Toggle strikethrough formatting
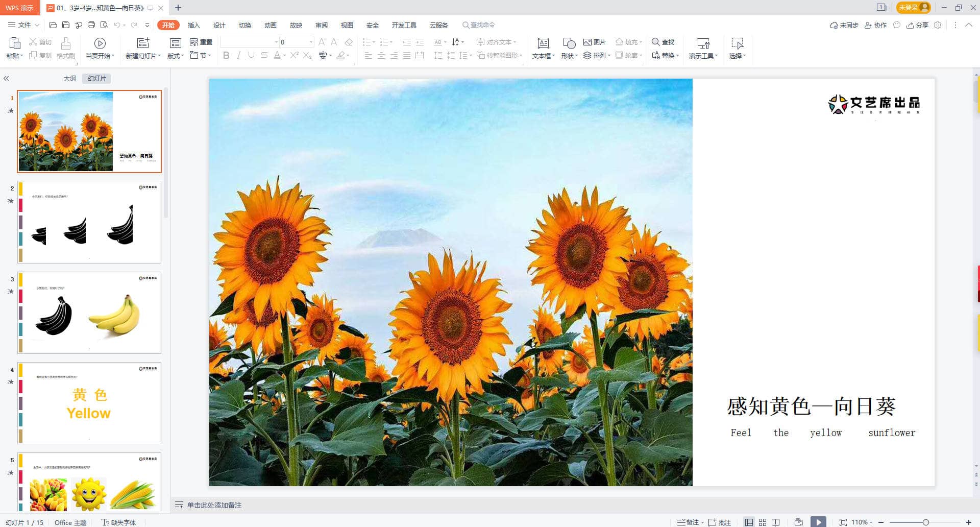980x527 pixels. click(x=264, y=55)
